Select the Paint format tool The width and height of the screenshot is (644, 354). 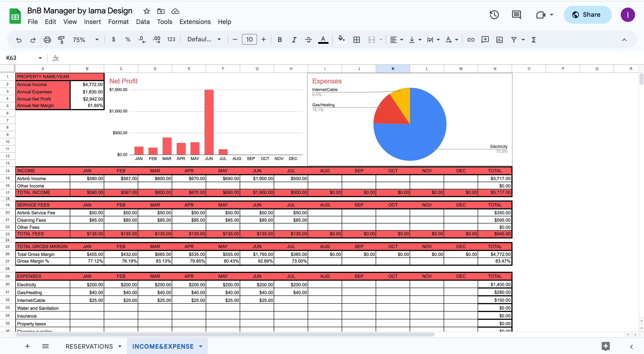pyautogui.click(x=61, y=40)
